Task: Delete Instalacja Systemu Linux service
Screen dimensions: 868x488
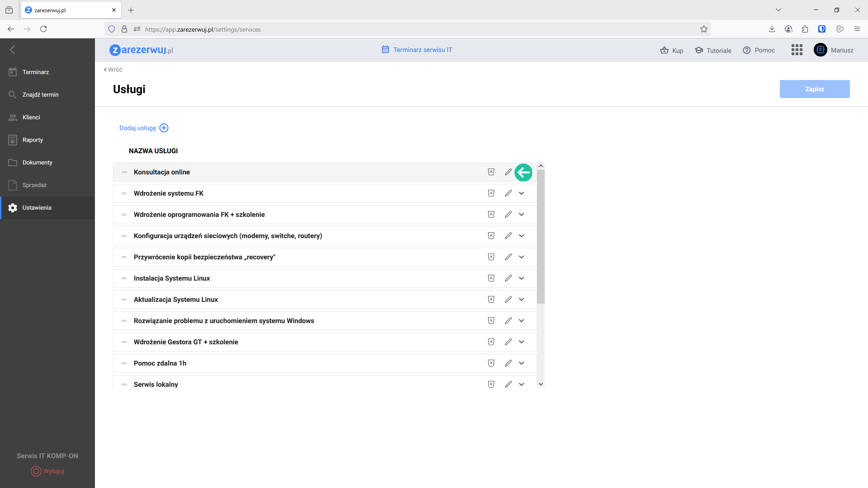Action: coord(491,278)
